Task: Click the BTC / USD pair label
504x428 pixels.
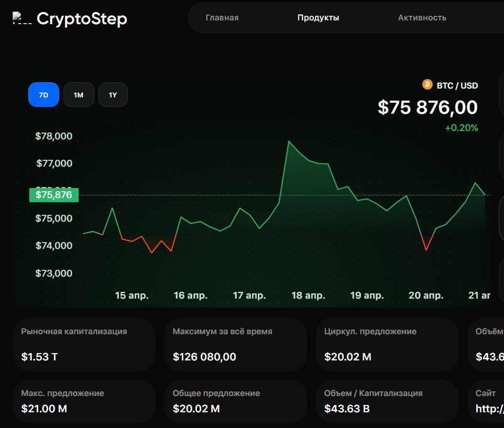Action: [457, 85]
